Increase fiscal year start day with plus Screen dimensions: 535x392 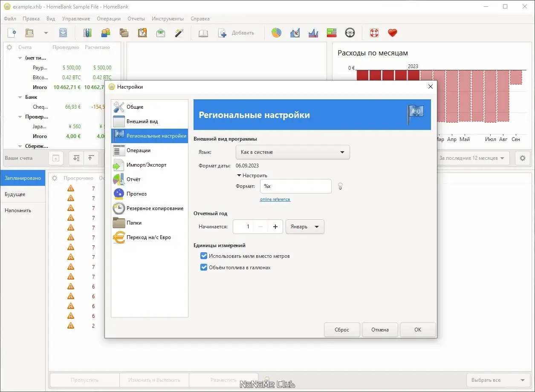click(x=275, y=227)
